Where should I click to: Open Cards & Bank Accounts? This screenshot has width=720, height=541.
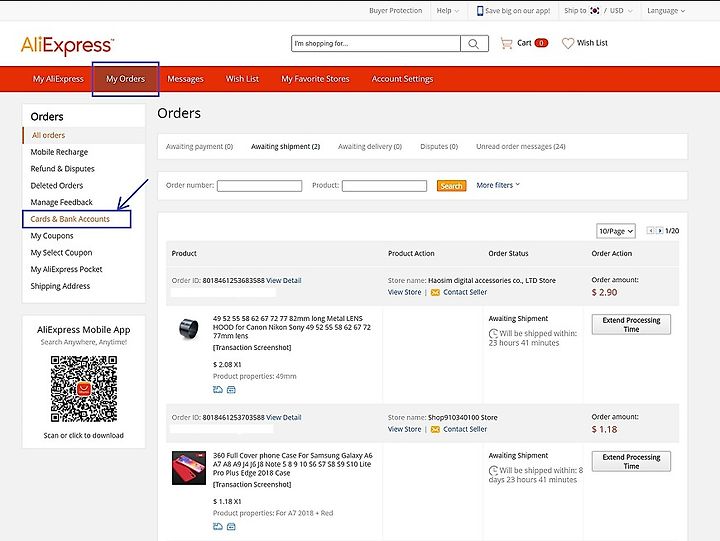(x=70, y=219)
